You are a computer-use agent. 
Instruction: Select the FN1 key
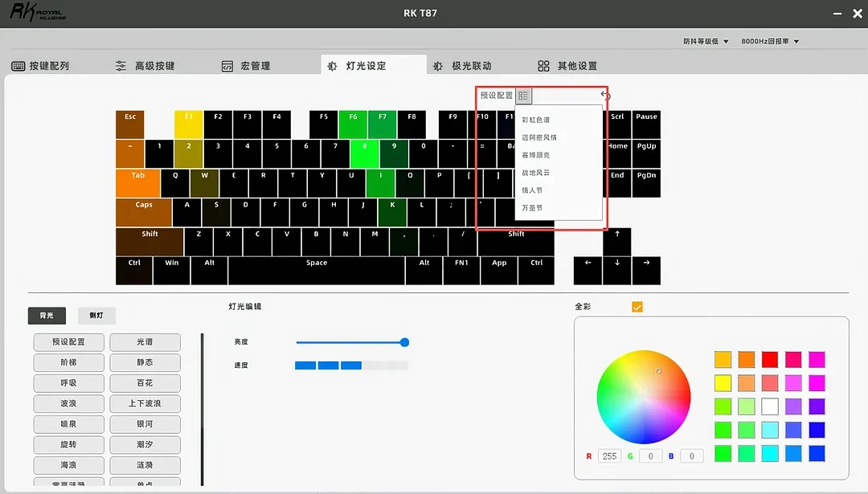[461, 271]
